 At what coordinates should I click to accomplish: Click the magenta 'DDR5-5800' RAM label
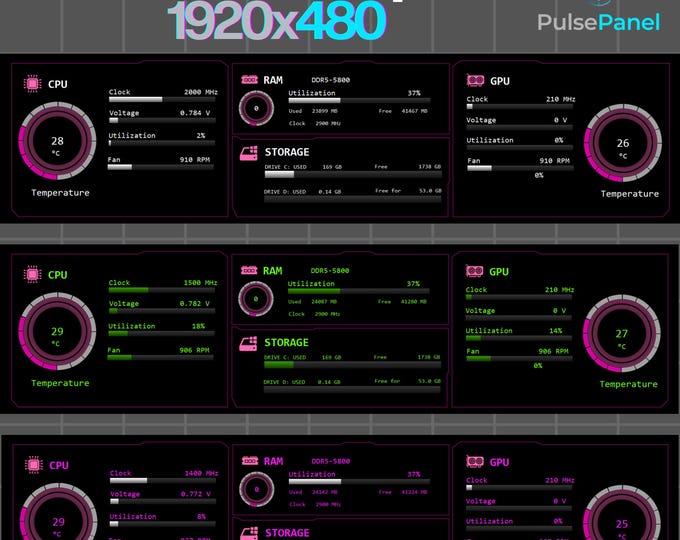click(x=330, y=461)
